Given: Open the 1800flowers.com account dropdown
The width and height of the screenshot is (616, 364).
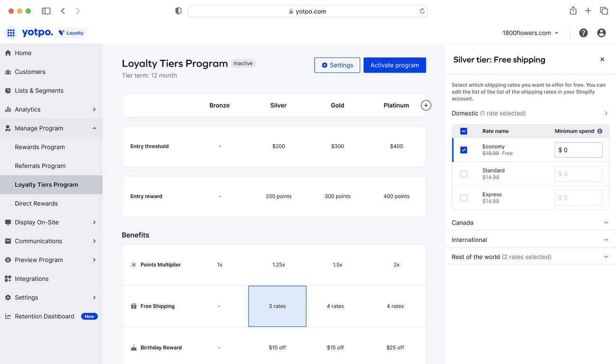Looking at the screenshot, I should (x=530, y=33).
